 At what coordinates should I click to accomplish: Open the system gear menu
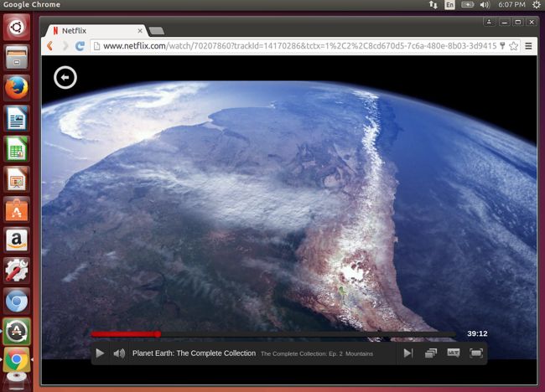pyautogui.click(x=537, y=4)
